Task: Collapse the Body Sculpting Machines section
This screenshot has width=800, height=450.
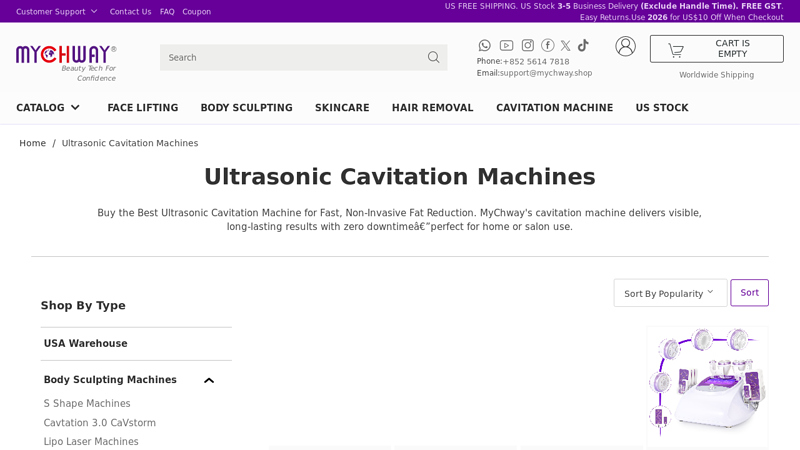Action: pos(209,380)
